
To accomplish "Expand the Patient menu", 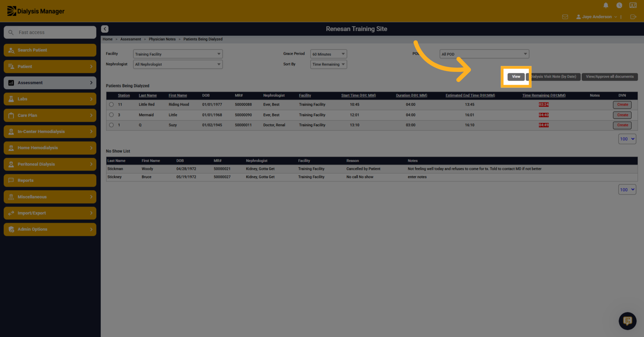I will click(50, 66).
